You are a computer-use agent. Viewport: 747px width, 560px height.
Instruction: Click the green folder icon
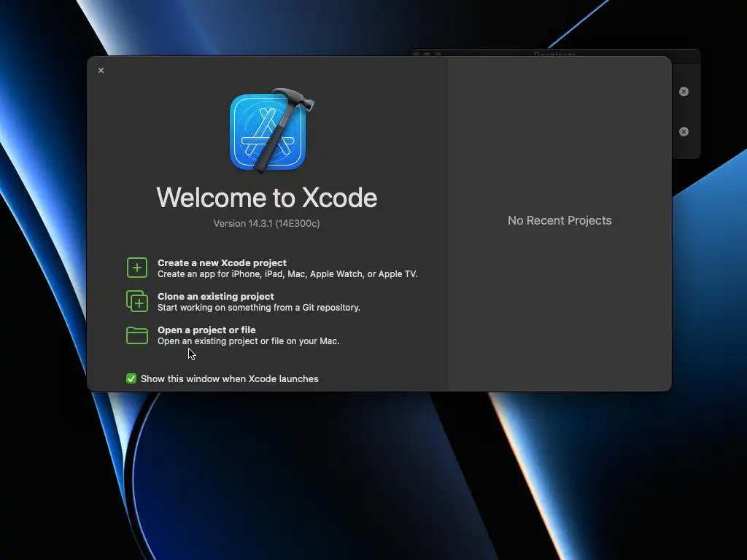click(136, 335)
